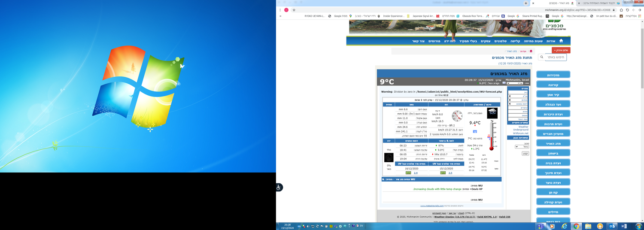The width and height of the screenshot is (644, 230).
Task: Click the accessibility wheelchair icon
Action: coord(279,187)
